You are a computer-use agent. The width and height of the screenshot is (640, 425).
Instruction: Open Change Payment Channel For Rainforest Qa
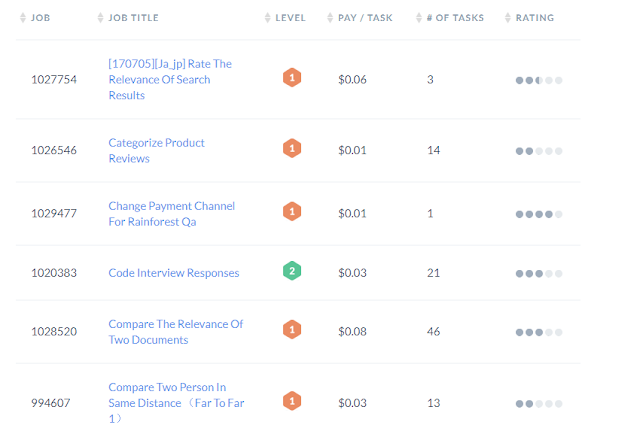tap(171, 213)
